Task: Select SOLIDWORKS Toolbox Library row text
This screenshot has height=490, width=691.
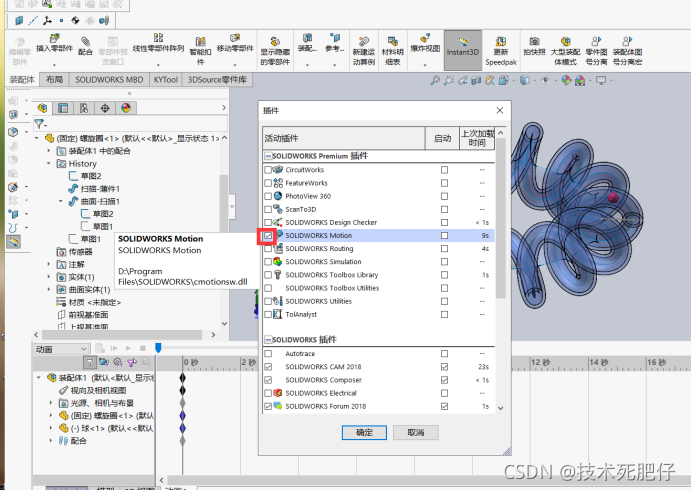Action: click(332, 275)
